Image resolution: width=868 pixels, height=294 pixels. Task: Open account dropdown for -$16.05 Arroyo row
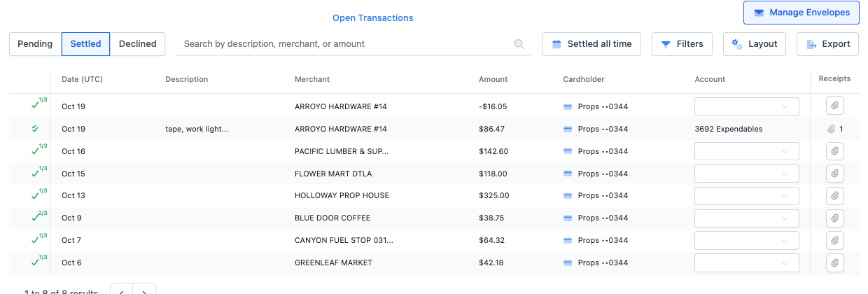pyautogui.click(x=747, y=106)
